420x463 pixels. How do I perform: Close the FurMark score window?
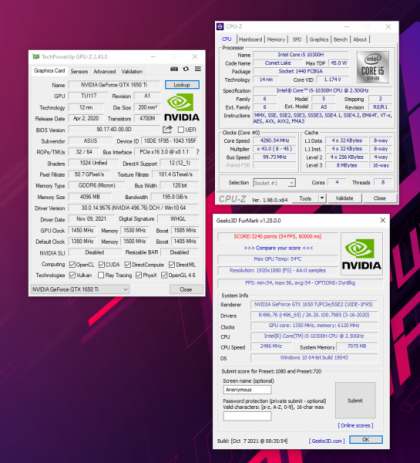383,220
